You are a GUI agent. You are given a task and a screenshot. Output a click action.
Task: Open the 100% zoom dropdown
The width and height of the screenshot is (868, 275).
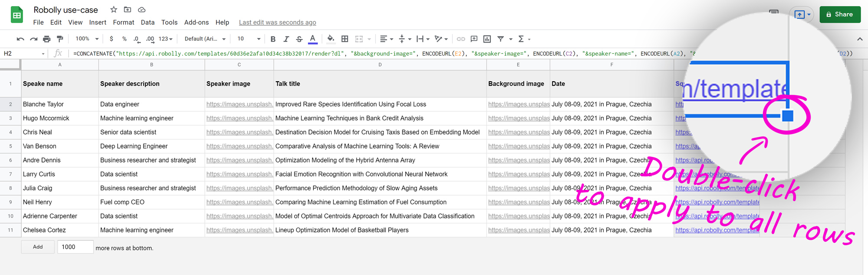pyautogui.click(x=87, y=39)
